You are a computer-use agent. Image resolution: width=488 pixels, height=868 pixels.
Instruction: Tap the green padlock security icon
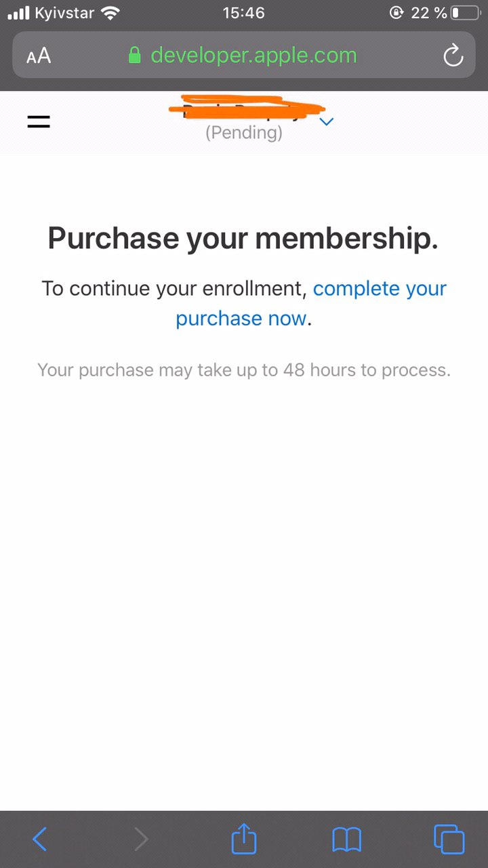[x=136, y=55]
